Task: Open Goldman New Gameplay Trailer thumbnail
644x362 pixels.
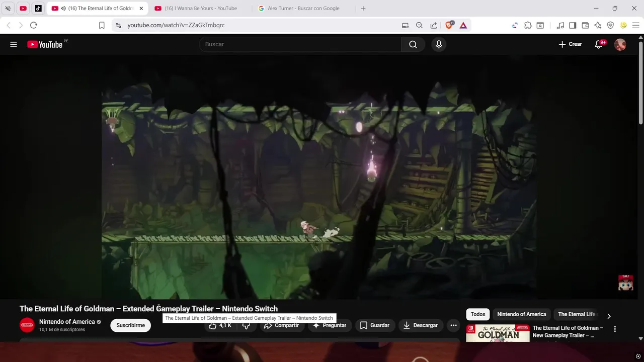Action: (498, 333)
